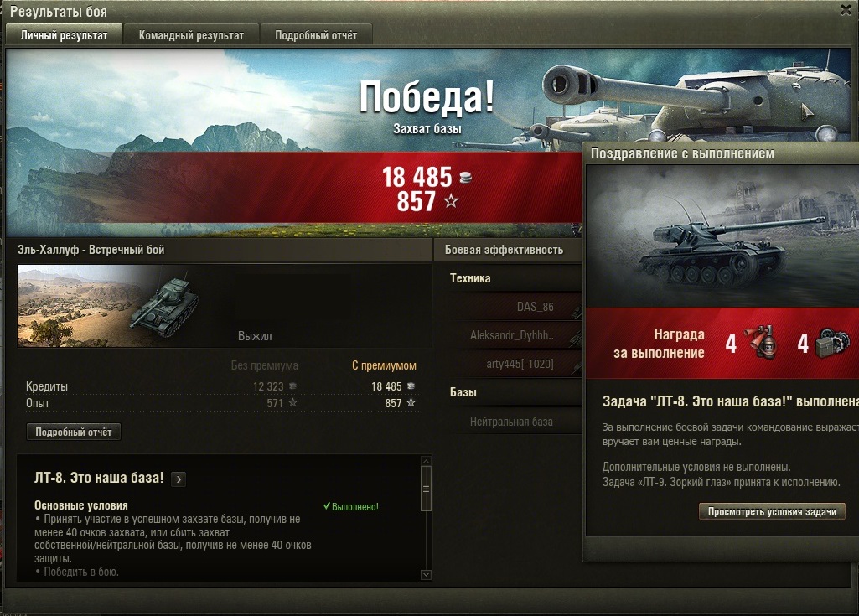
Task: Click the mission list scroll down arrow
Action: 427,574
